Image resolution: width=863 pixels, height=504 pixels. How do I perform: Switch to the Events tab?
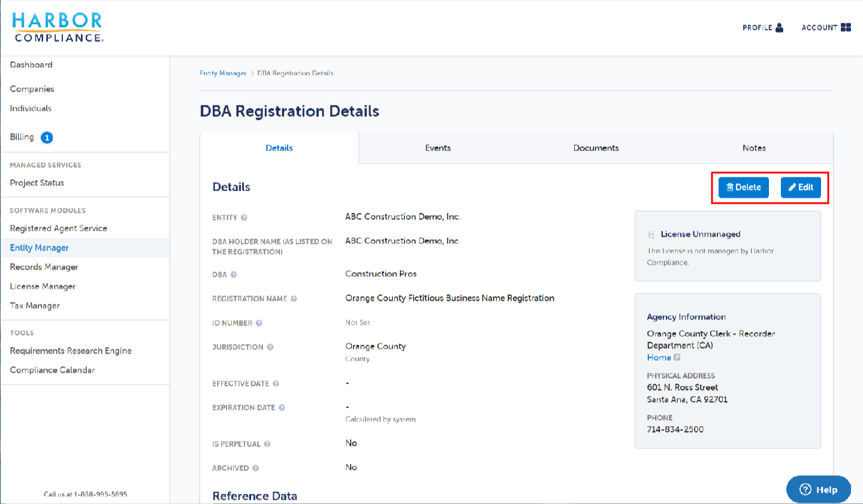(x=437, y=148)
